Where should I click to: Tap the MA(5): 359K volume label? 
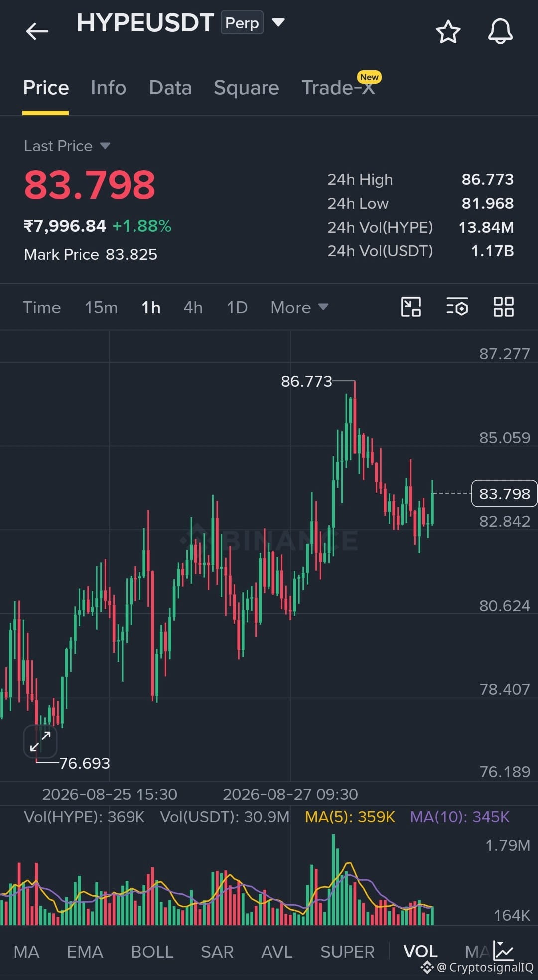pyautogui.click(x=350, y=817)
